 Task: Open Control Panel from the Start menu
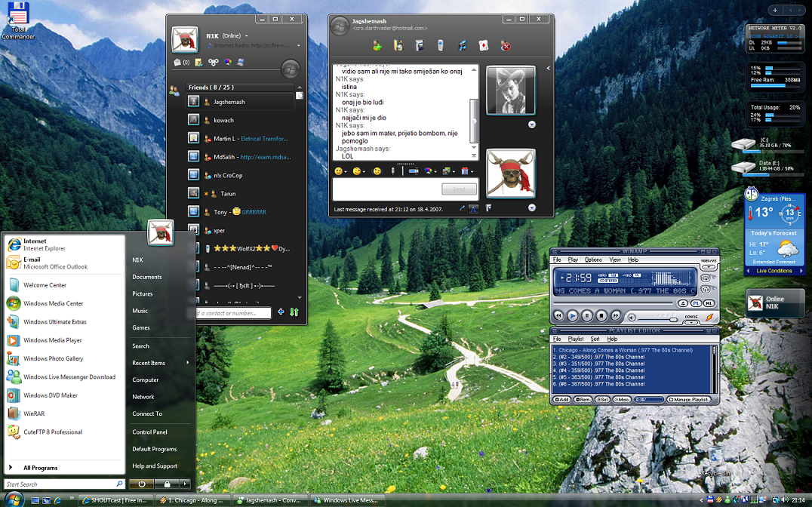(x=149, y=432)
